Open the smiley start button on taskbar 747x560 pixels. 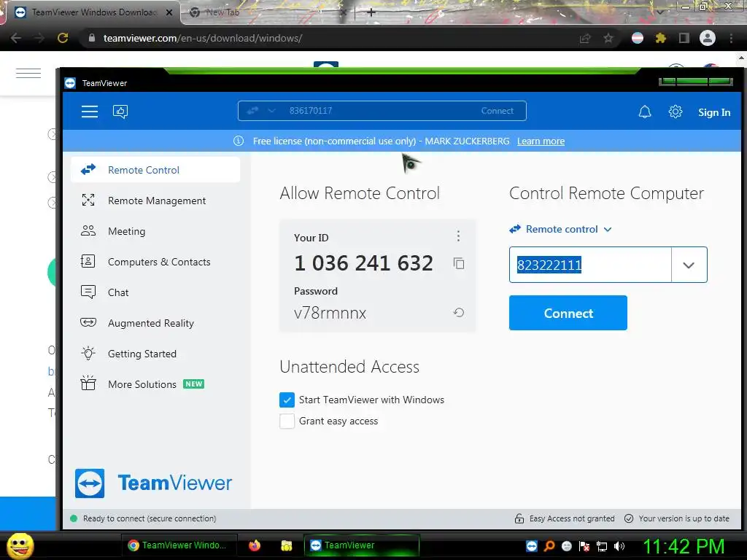(x=20, y=545)
